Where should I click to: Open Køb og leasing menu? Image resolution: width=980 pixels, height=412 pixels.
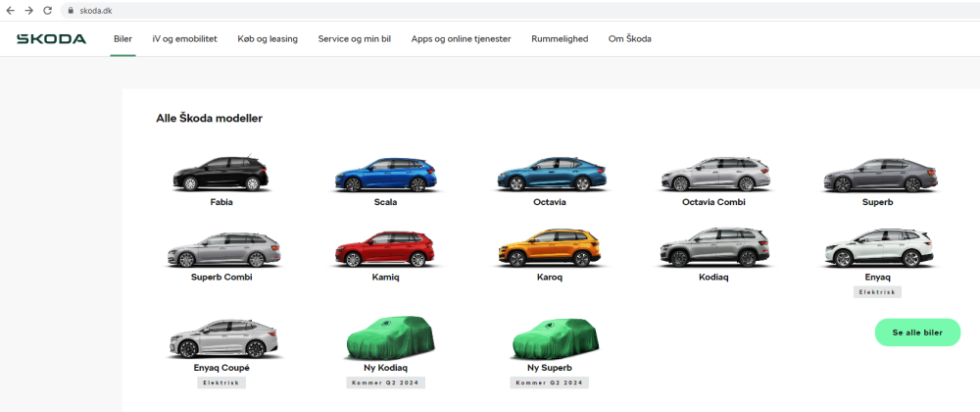tap(268, 39)
